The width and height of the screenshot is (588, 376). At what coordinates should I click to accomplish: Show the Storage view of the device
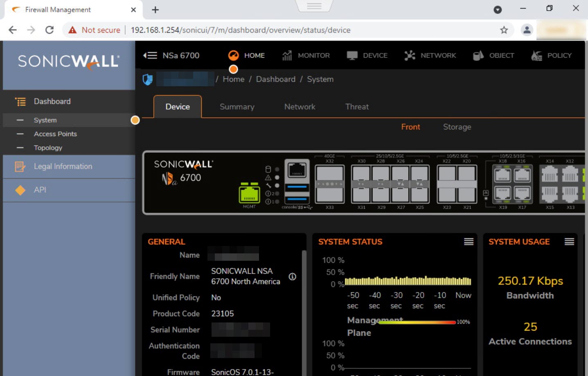tap(457, 127)
